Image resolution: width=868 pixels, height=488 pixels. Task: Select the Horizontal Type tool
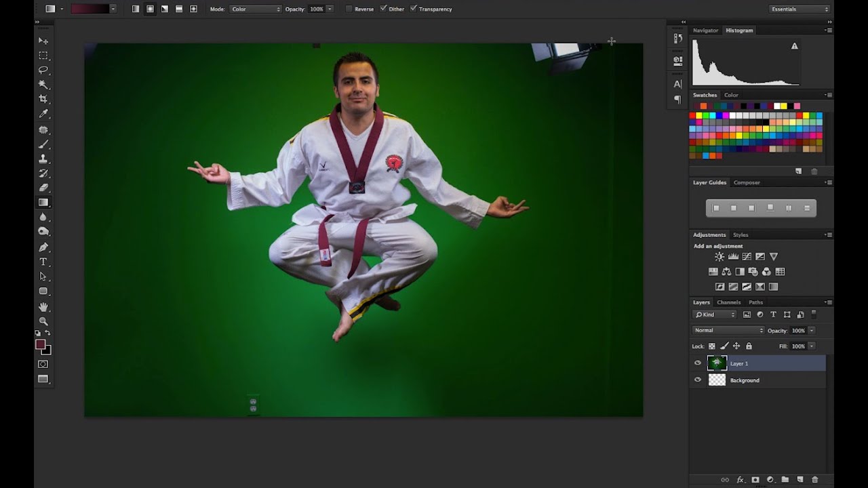pyautogui.click(x=43, y=262)
